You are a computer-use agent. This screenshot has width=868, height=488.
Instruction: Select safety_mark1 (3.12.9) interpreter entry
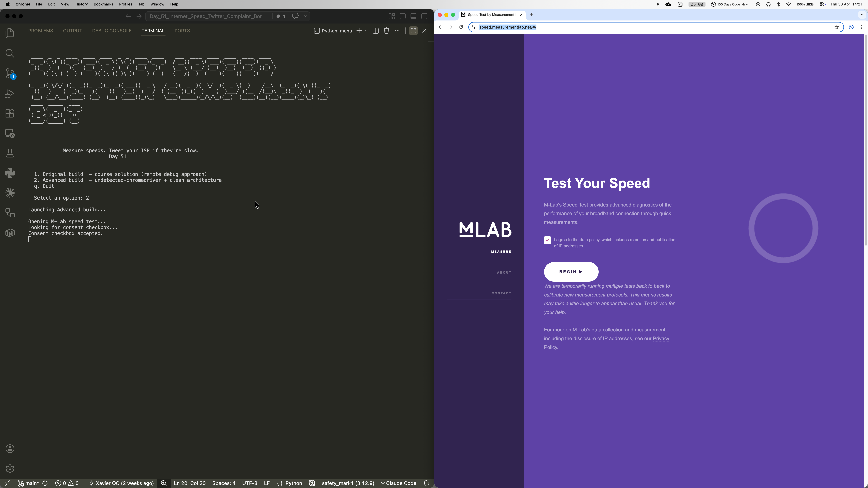[348, 483]
